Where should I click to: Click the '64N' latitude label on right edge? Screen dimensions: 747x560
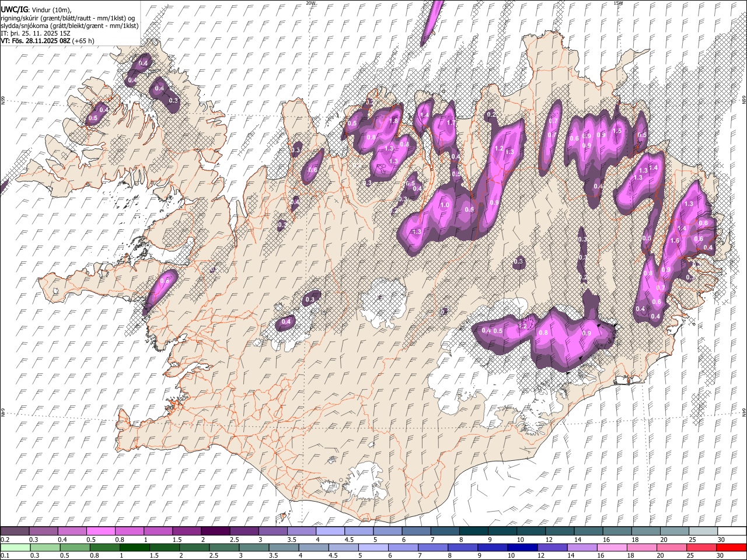click(x=744, y=412)
